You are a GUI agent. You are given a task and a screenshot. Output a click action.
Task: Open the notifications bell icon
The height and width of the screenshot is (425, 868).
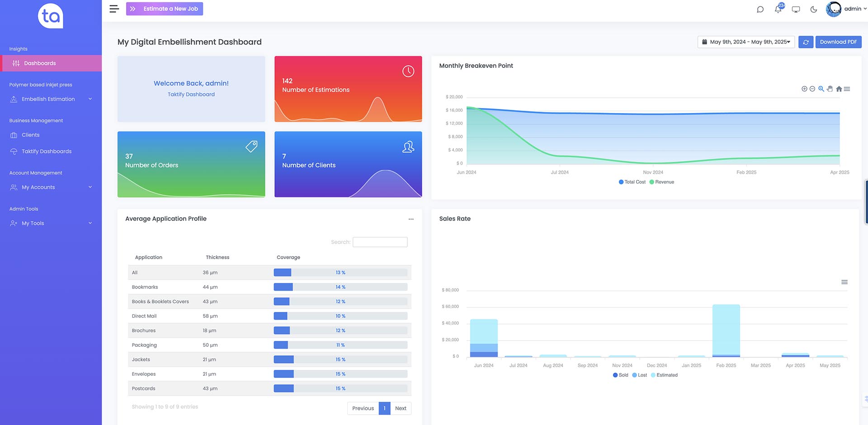[x=778, y=9]
